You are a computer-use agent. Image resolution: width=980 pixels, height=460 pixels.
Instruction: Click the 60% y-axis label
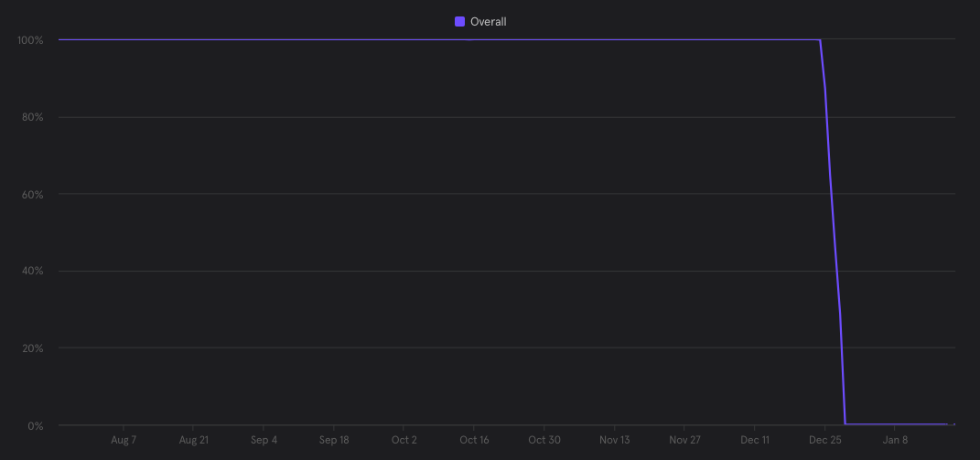(x=33, y=194)
